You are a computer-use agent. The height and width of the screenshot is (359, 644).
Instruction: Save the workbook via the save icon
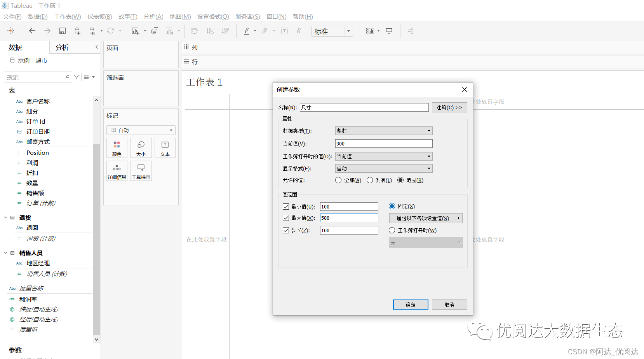[62, 31]
